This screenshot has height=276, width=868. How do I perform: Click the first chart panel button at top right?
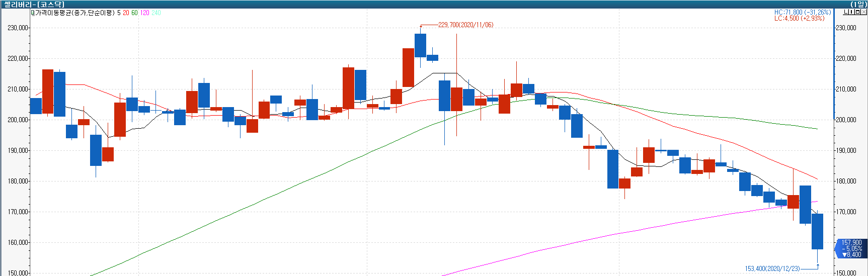(846, 12)
